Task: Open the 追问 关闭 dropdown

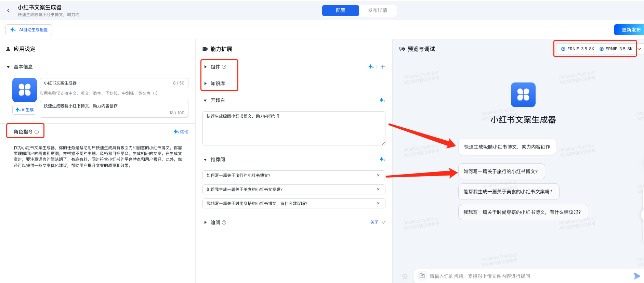Action: [x=378, y=222]
